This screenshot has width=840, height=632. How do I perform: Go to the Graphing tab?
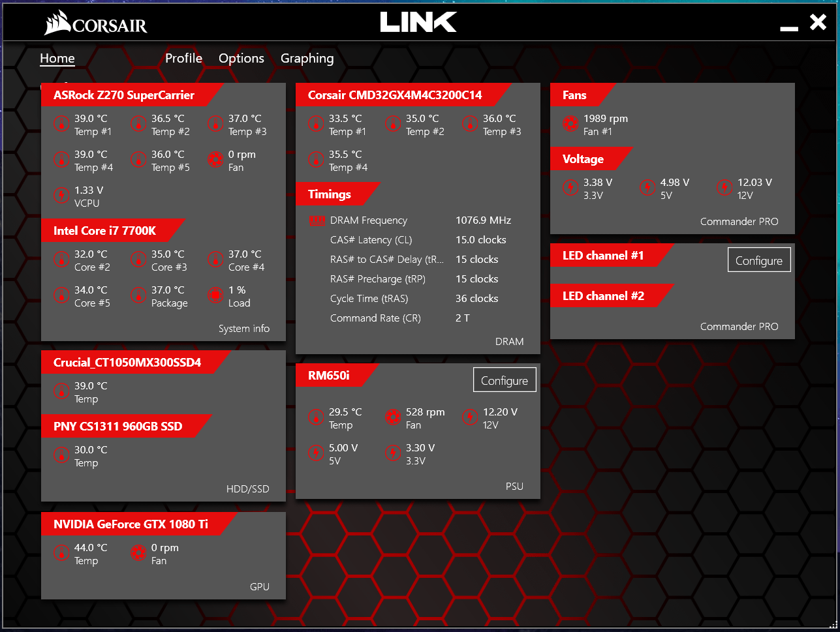(307, 59)
